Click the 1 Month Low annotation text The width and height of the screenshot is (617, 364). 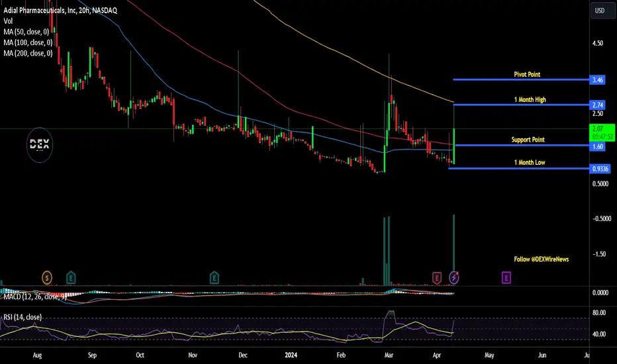pyautogui.click(x=529, y=163)
